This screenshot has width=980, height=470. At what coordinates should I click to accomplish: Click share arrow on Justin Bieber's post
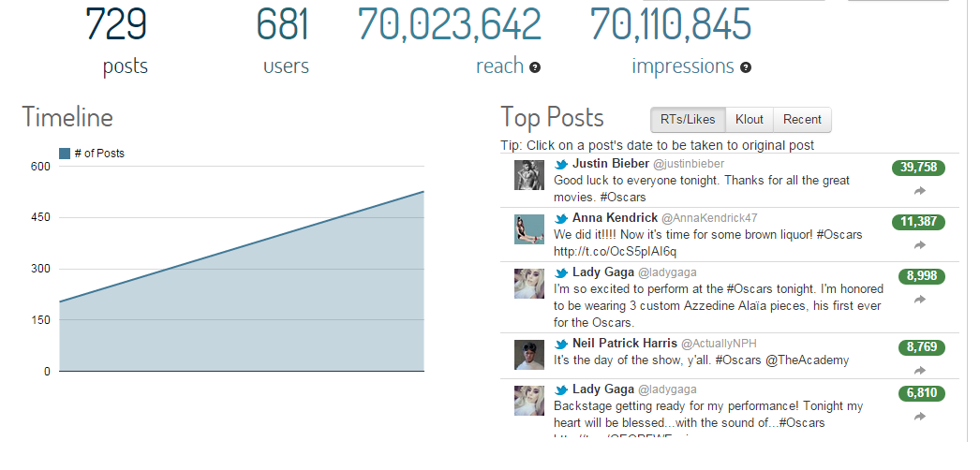click(920, 191)
